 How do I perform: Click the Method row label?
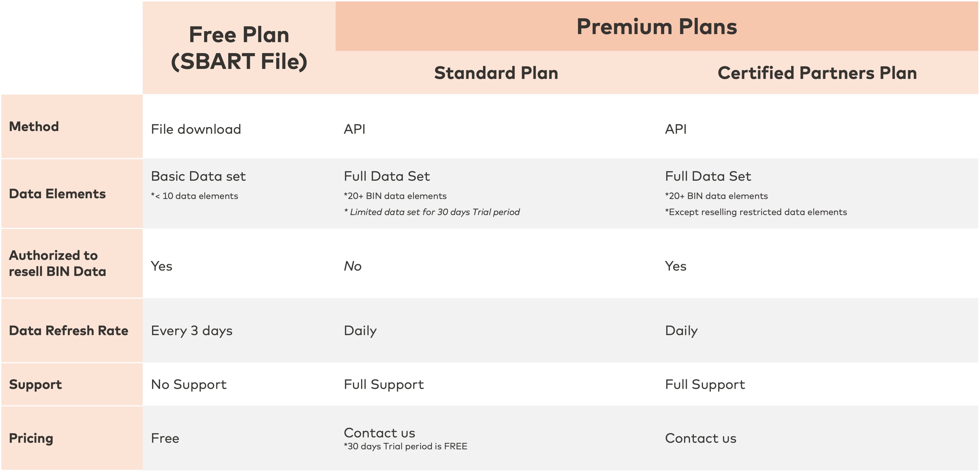point(34,127)
